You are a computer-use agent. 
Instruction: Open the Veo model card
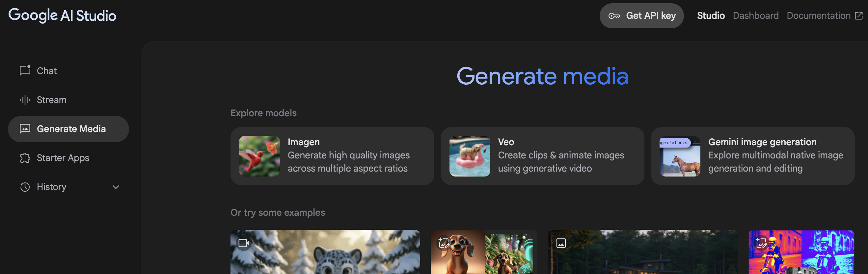pos(542,156)
